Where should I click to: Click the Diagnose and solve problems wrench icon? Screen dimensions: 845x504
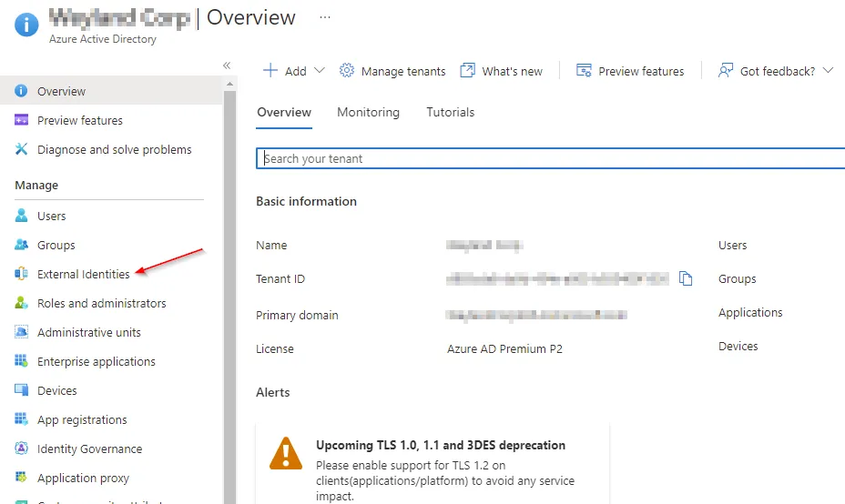point(21,148)
